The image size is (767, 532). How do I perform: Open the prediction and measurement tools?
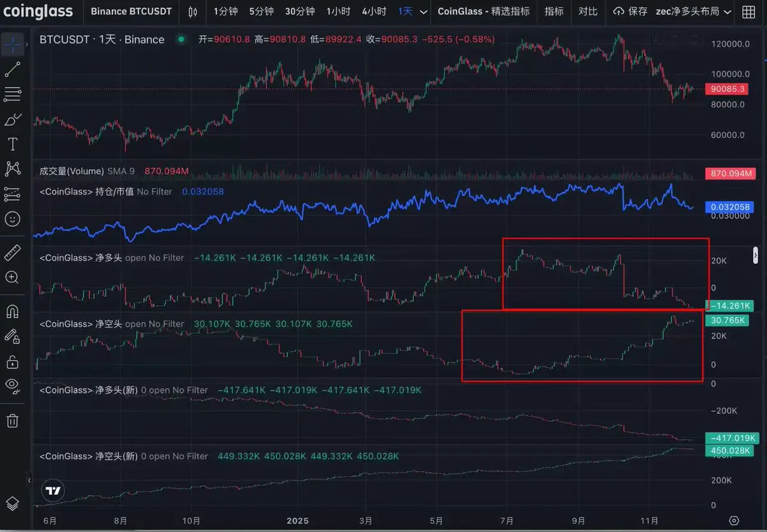point(12,194)
